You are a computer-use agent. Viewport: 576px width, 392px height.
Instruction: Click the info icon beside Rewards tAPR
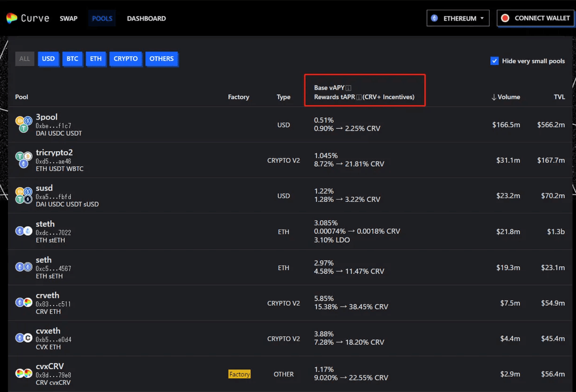click(359, 97)
